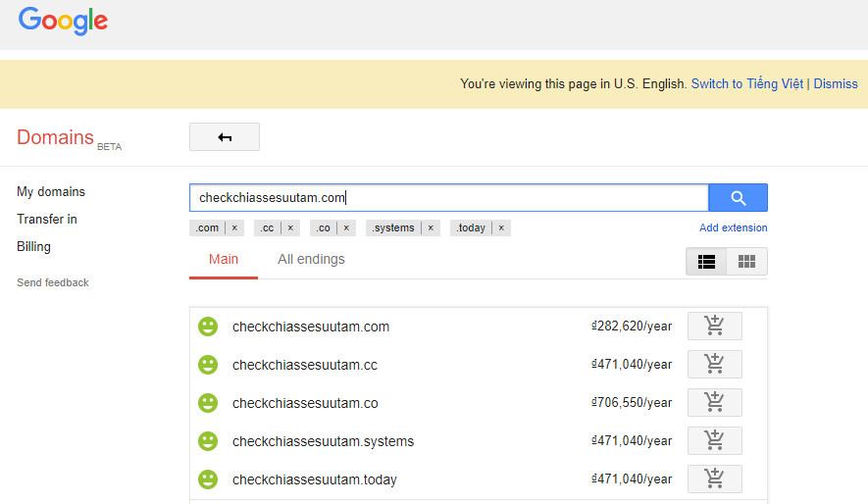Click the .cc row ₫471,040/year price

(x=632, y=365)
